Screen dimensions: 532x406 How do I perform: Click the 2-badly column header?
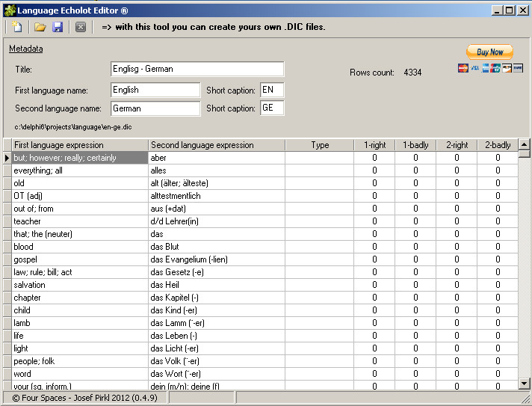click(498, 145)
